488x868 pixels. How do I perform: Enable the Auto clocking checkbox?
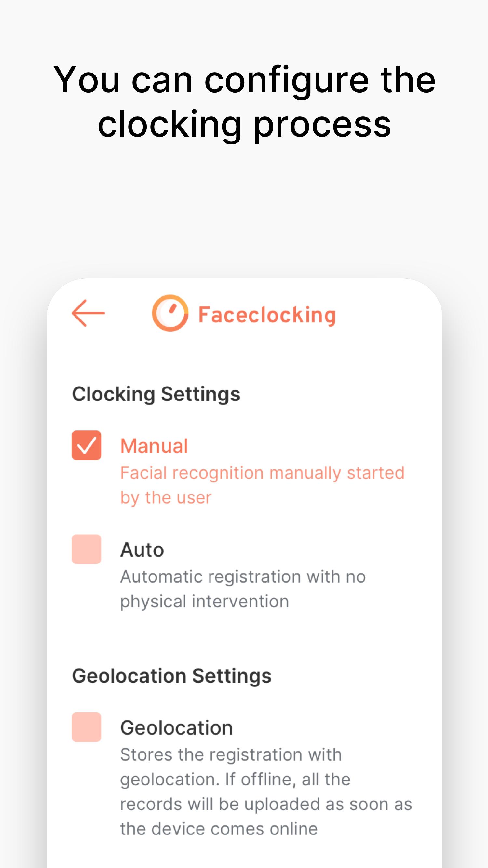pos(86,549)
